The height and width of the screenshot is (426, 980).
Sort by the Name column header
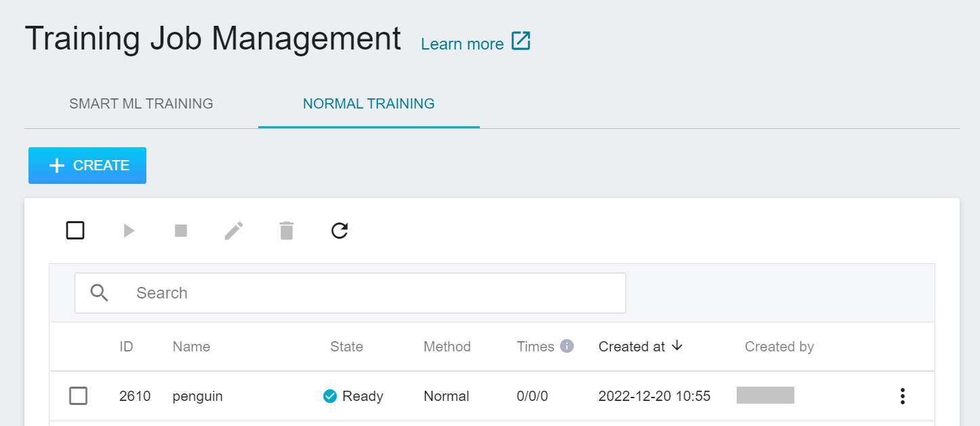tap(191, 347)
